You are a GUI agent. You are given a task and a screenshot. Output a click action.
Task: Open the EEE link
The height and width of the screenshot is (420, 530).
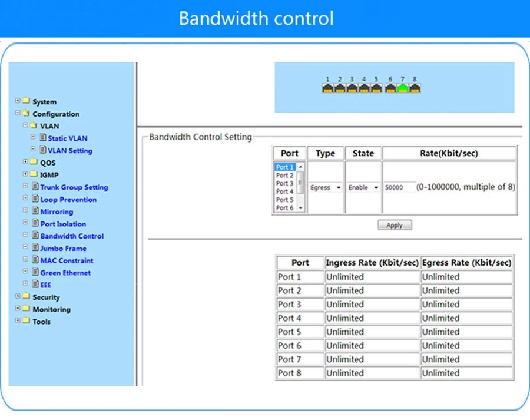pos(45,285)
